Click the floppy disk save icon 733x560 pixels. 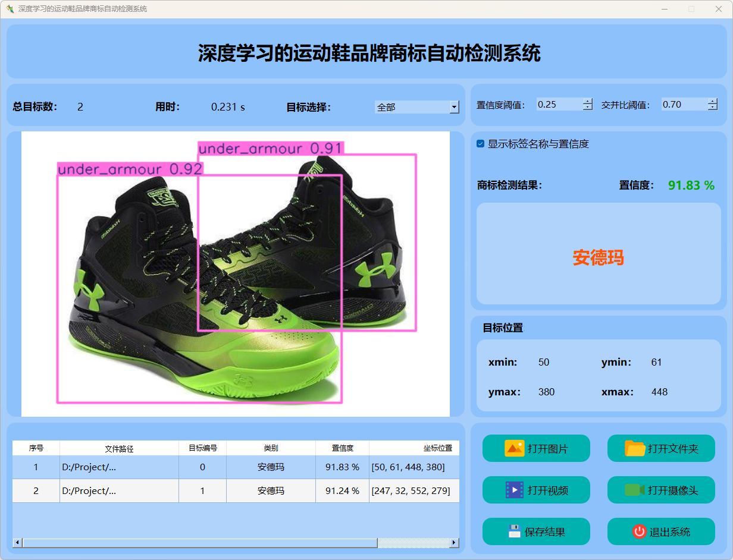(515, 531)
